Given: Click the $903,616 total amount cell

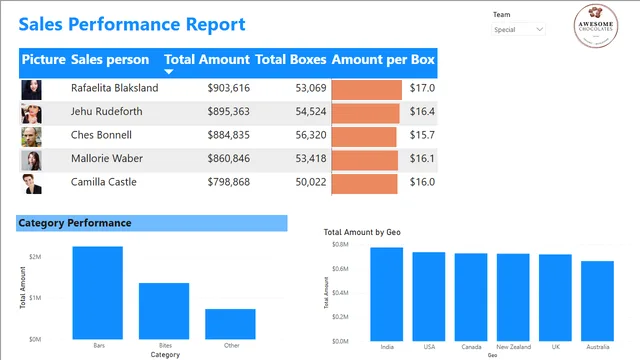Looking at the screenshot, I should (229, 88).
